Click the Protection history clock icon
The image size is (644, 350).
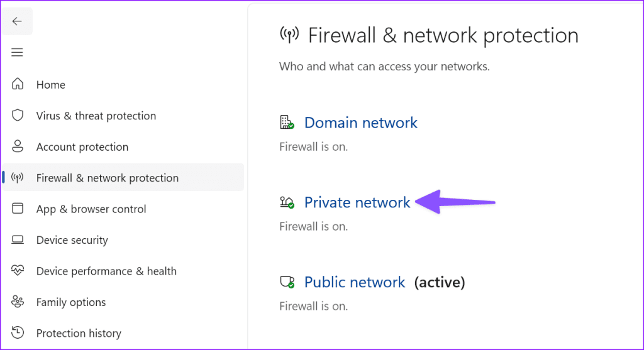[17, 332]
